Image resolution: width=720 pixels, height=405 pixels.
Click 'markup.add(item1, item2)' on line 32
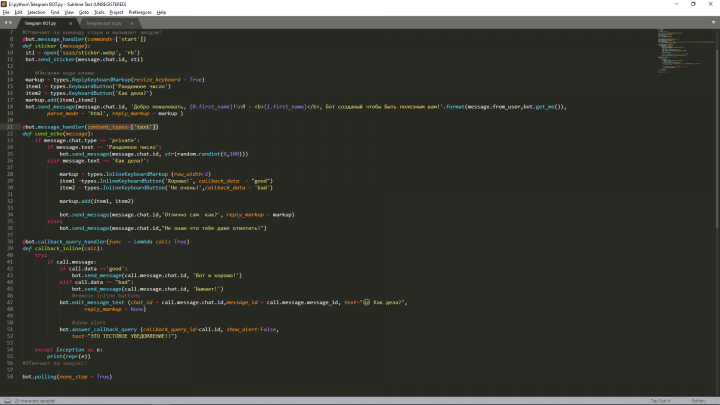tap(96, 201)
